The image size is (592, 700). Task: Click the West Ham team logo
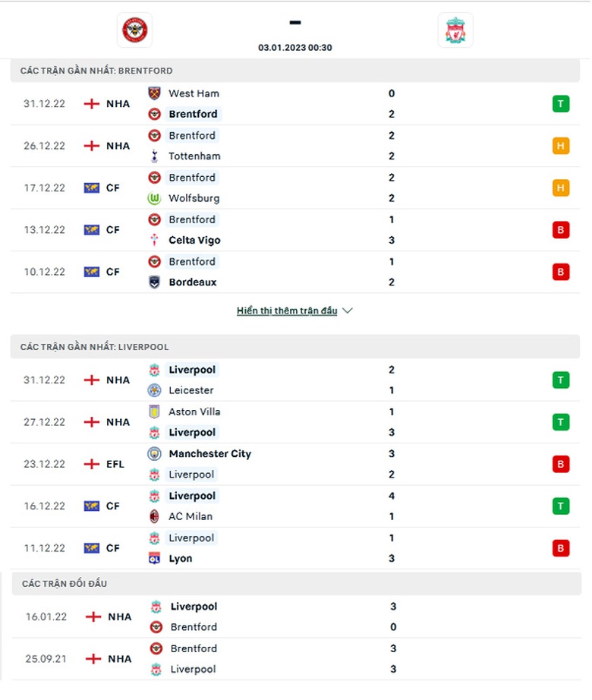[154, 93]
